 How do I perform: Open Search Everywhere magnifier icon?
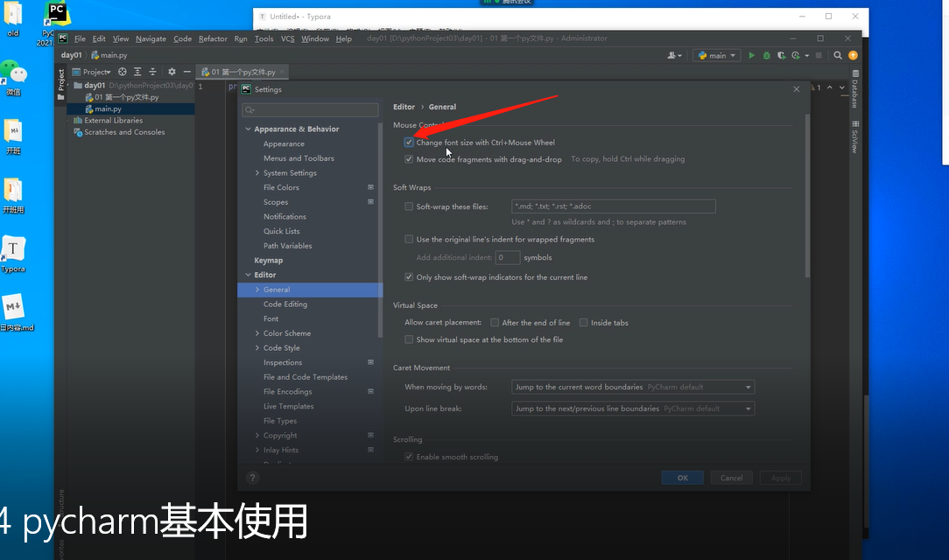pos(838,55)
